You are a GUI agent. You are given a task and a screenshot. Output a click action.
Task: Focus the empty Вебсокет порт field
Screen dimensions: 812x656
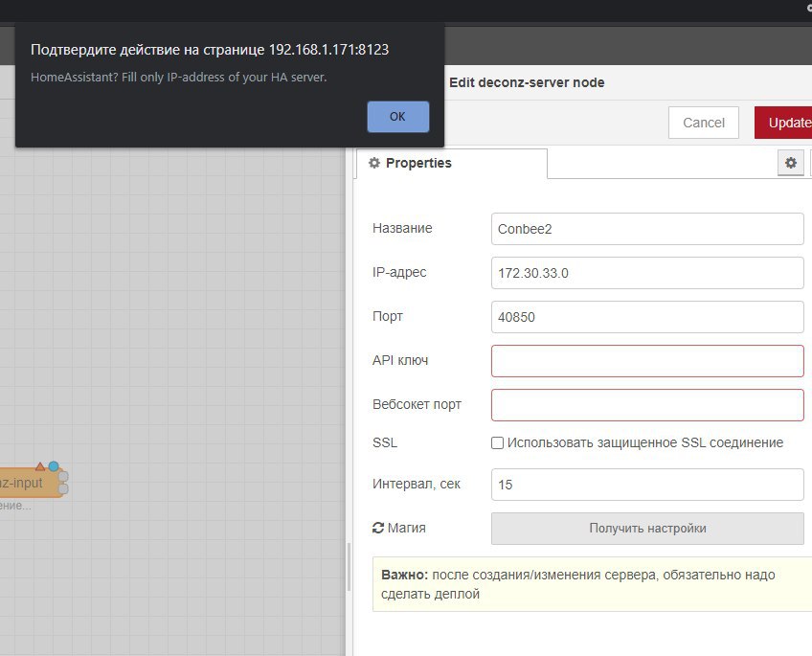point(647,405)
